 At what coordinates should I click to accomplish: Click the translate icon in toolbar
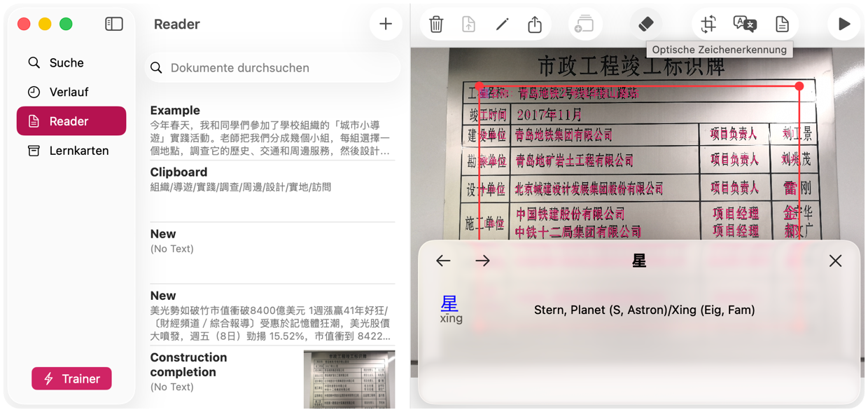click(745, 25)
